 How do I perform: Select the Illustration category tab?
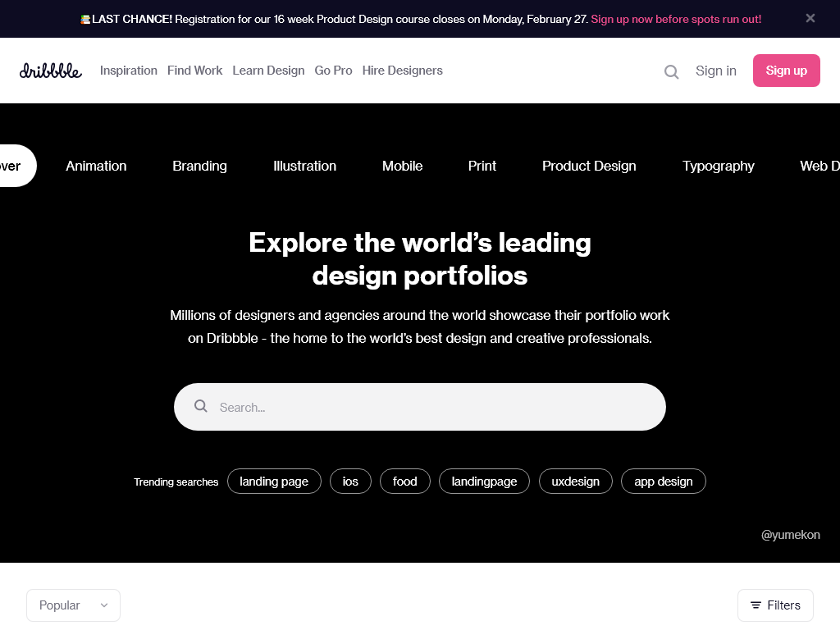click(305, 166)
